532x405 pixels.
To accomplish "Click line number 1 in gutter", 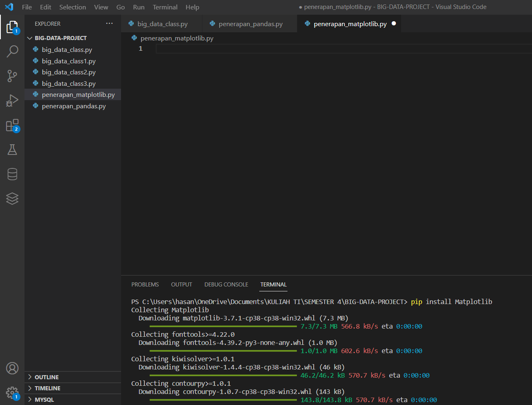I will click(x=141, y=49).
